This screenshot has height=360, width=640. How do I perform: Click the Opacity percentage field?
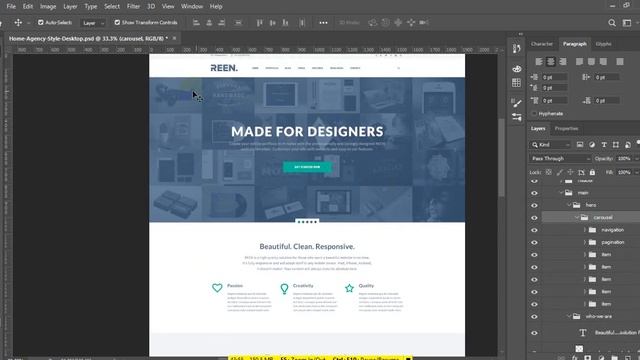[624, 158]
